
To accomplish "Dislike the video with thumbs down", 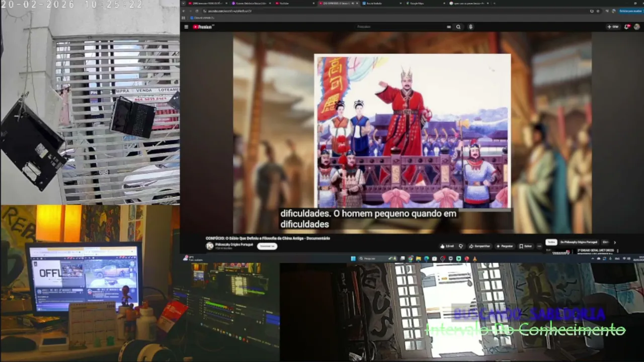I will coord(460,246).
